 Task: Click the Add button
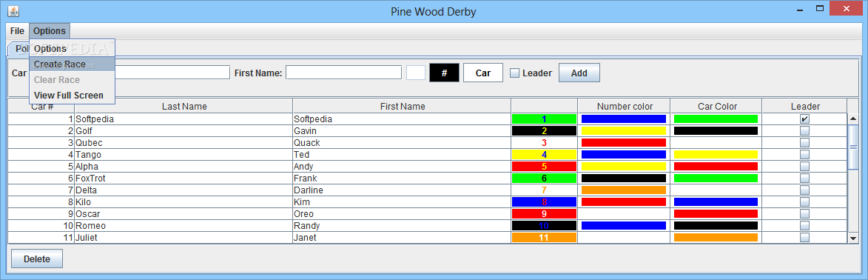click(x=579, y=73)
